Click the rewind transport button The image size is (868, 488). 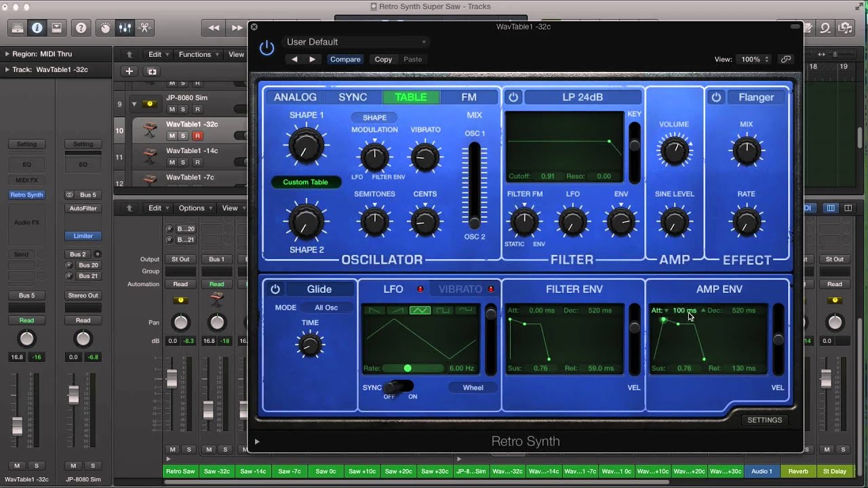coord(214,28)
